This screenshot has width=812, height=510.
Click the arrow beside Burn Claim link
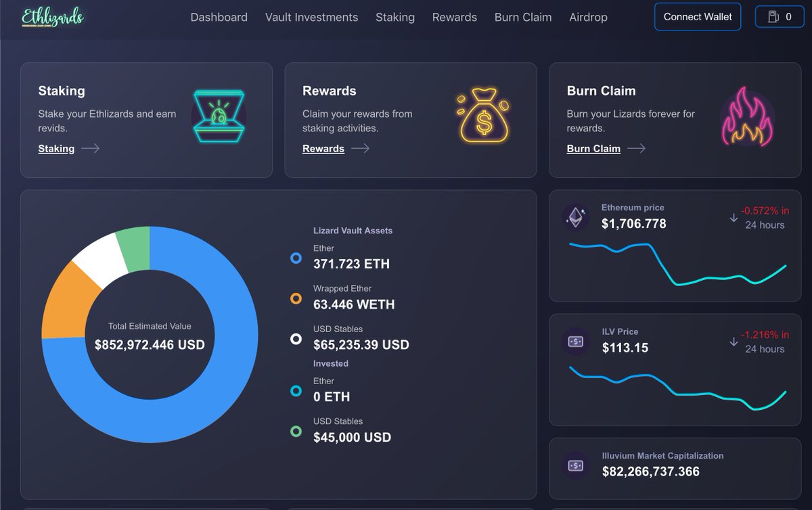click(x=636, y=149)
